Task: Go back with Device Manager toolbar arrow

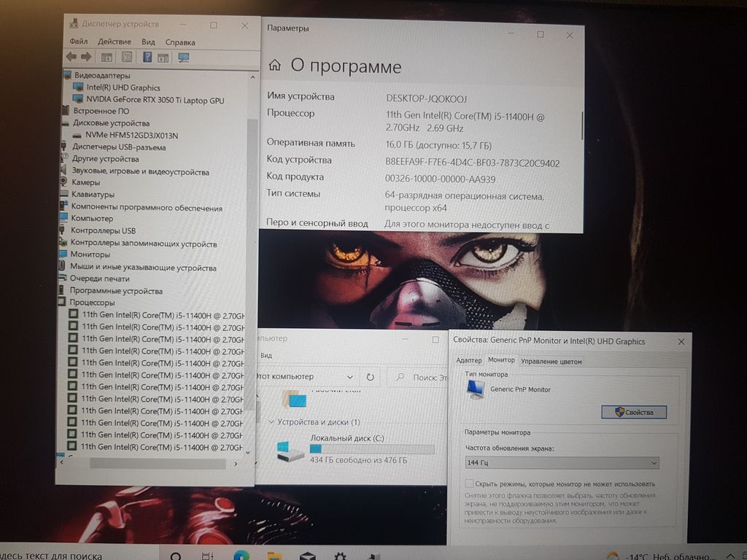Action: [x=71, y=57]
